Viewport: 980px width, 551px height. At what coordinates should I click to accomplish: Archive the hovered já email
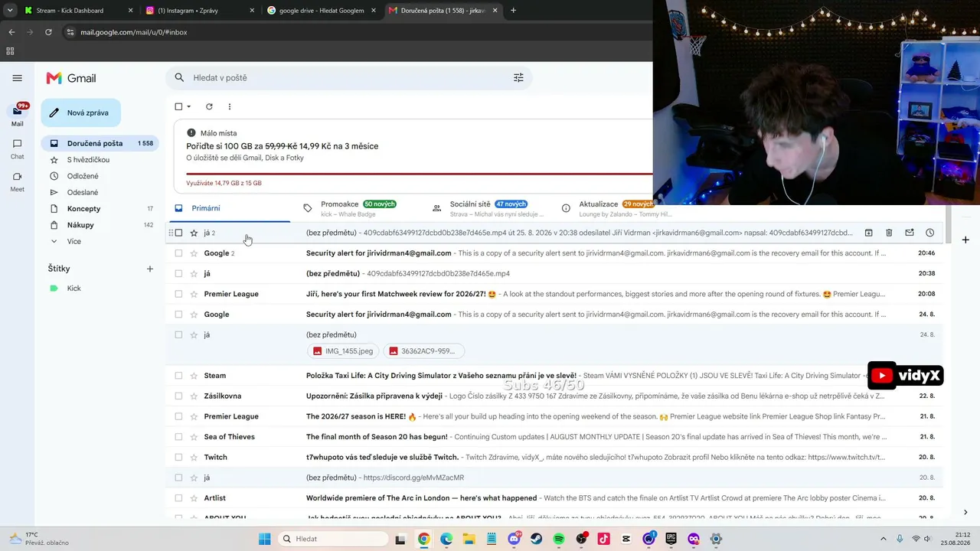click(869, 233)
